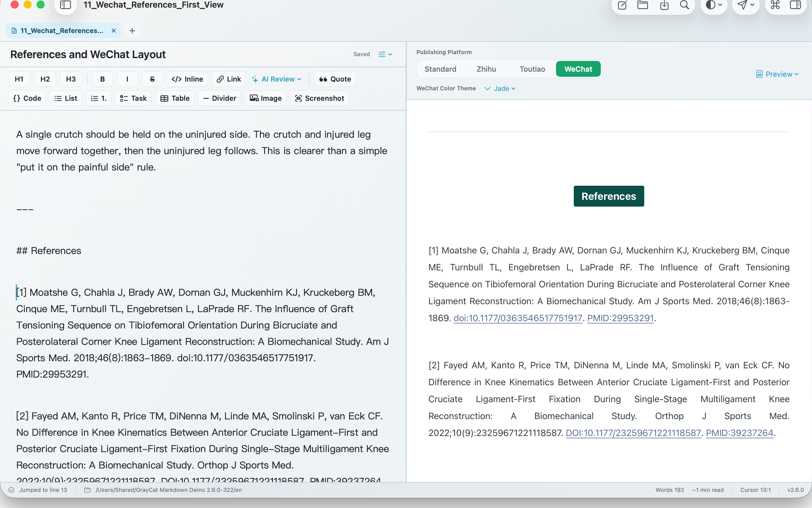Open the AI Review dropdown

coord(277,79)
